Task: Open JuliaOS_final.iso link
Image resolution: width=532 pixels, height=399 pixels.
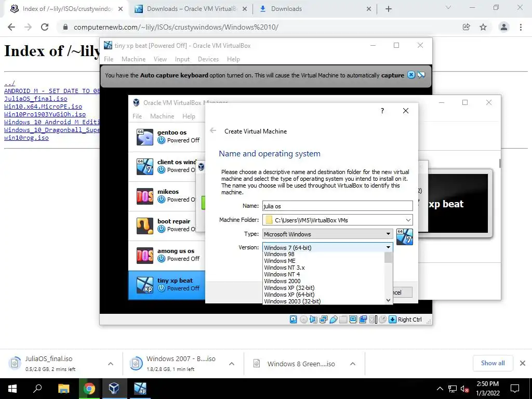Action: click(x=36, y=99)
